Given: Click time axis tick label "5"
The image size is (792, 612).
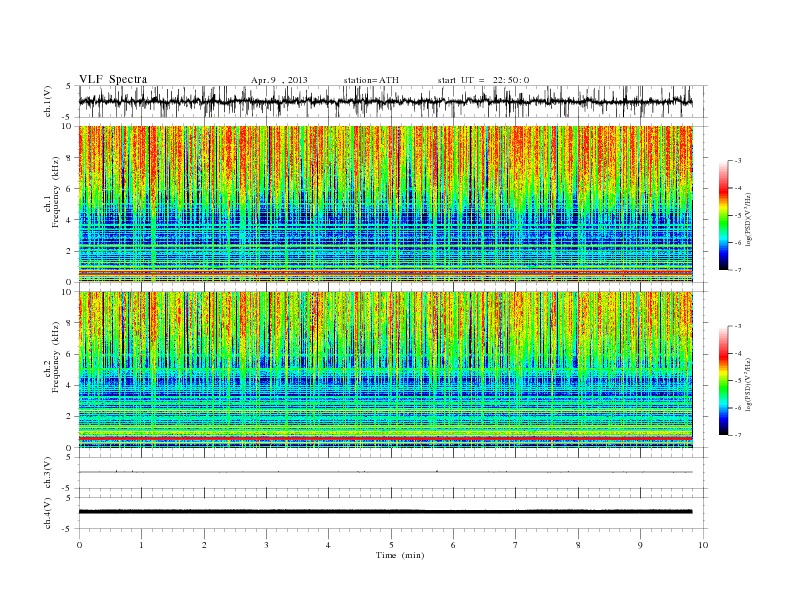Looking at the screenshot, I should pyautogui.click(x=391, y=545).
